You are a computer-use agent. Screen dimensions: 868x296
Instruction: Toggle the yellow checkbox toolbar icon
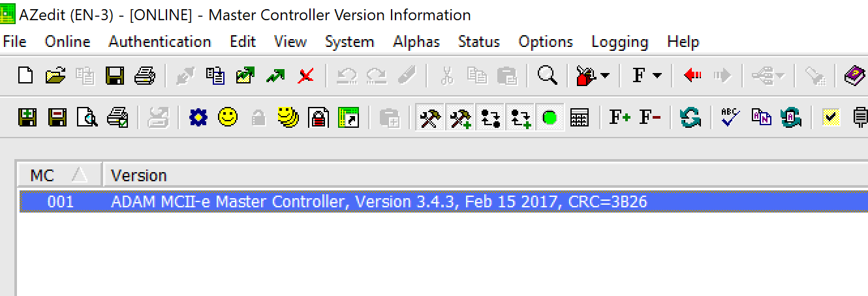[x=830, y=118]
